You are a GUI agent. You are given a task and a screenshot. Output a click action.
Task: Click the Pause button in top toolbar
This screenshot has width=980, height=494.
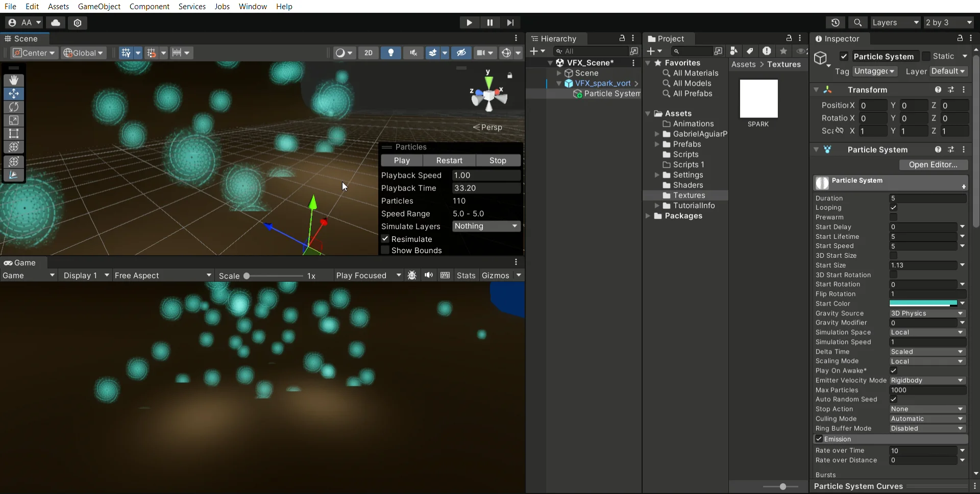tap(489, 22)
